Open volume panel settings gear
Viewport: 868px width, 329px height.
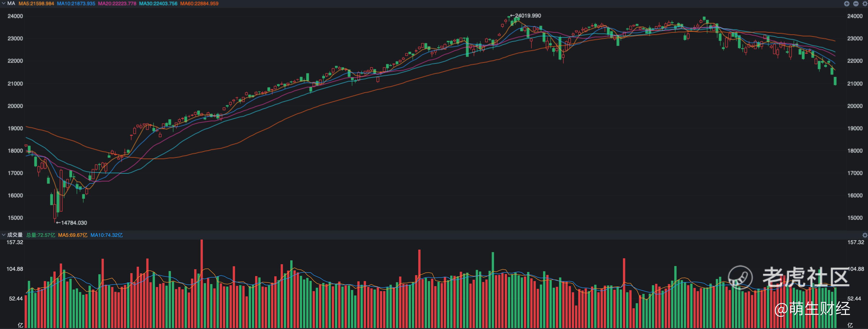point(865,235)
